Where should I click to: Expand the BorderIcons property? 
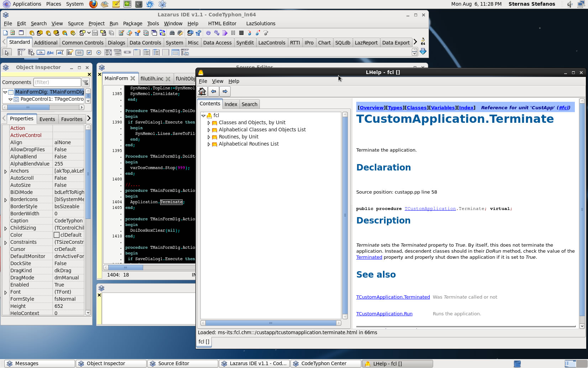pos(6,200)
